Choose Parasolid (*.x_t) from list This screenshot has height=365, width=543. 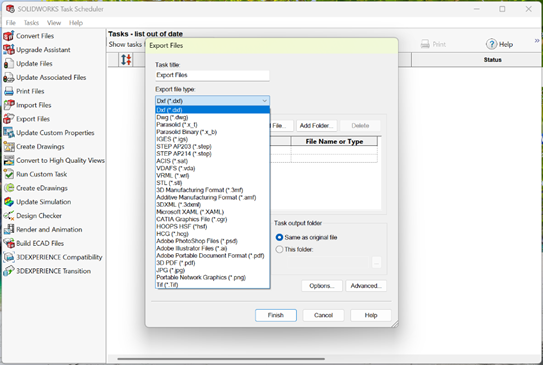[x=213, y=125]
